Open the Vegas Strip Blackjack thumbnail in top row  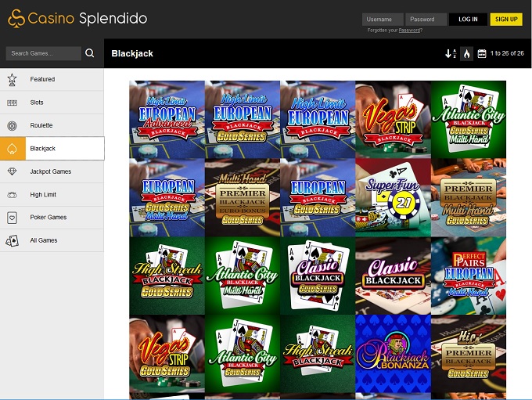(x=393, y=120)
